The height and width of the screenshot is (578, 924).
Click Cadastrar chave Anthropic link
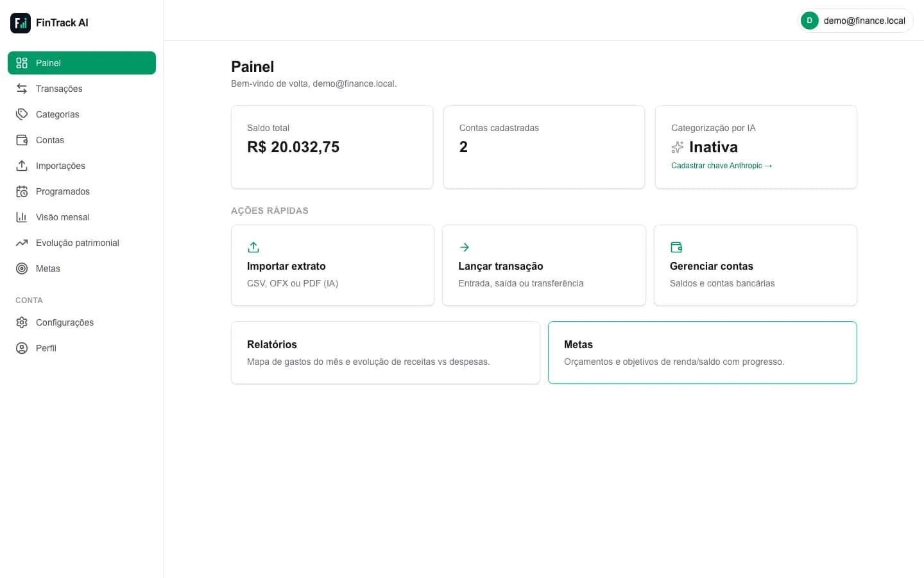721,166
